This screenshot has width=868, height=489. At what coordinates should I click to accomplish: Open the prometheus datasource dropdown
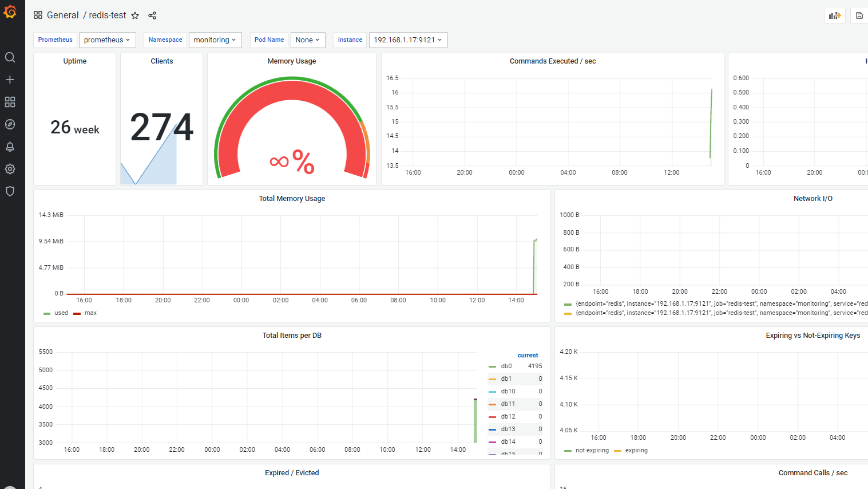point(107,40)
